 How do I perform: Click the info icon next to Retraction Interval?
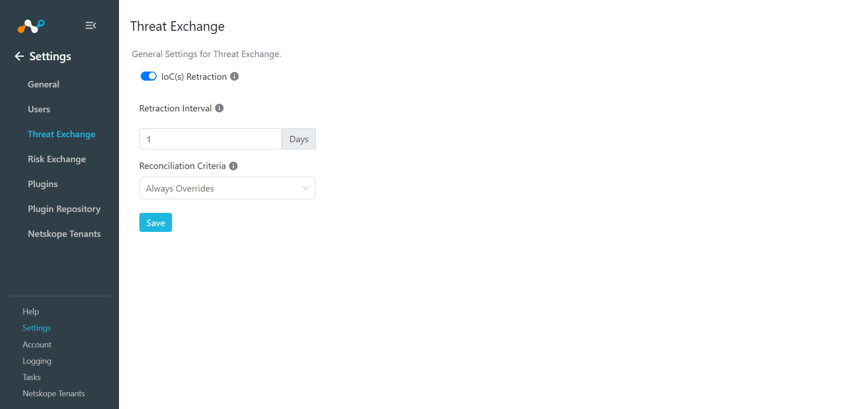pyautogui.click(x=219, y=108)
